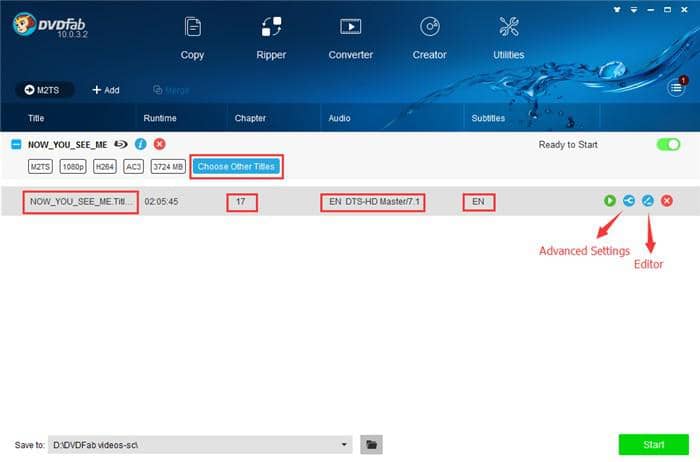The width and height of the screenshot is (700, 462).
Task: Click the Chapter column header
Action: pyautogui.click(x=250, y=118)
